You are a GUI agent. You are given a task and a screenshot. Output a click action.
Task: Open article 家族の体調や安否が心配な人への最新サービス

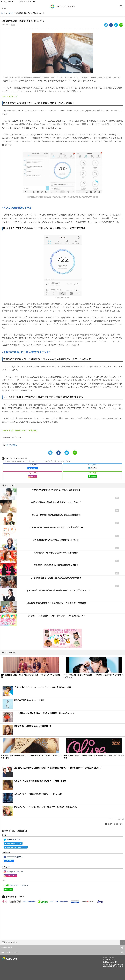click(56, 540)
